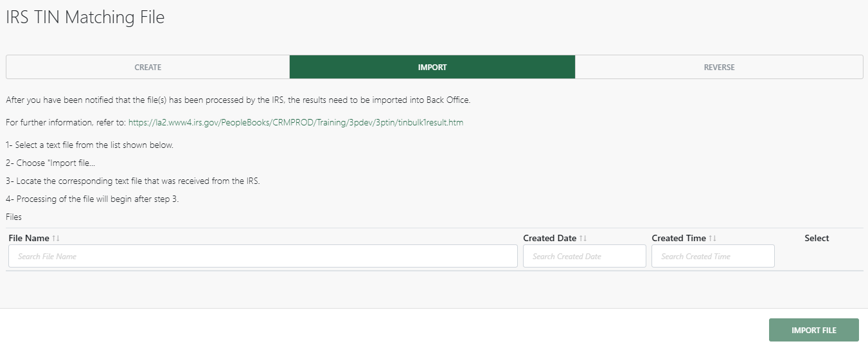Click the IRS TIN Matching File title
Image resolution: width=868 pixels, height=346 pixels.
(x=85, y=17)
